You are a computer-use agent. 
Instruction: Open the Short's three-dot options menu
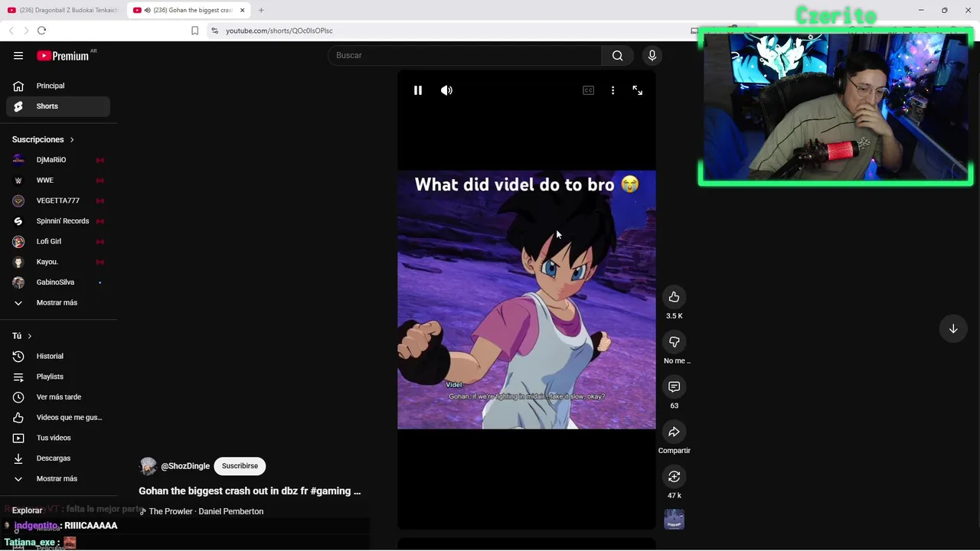612,90
